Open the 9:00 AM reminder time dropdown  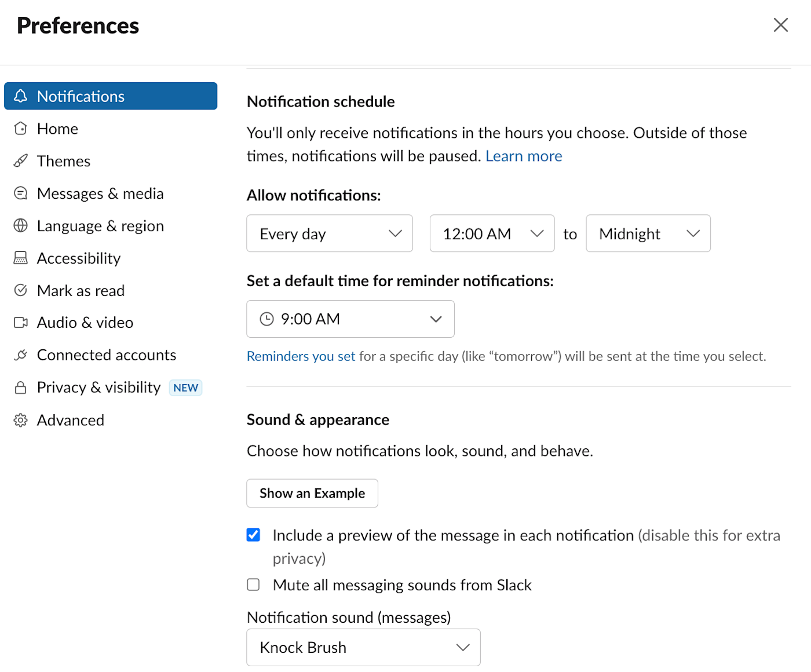click(350, 319)
